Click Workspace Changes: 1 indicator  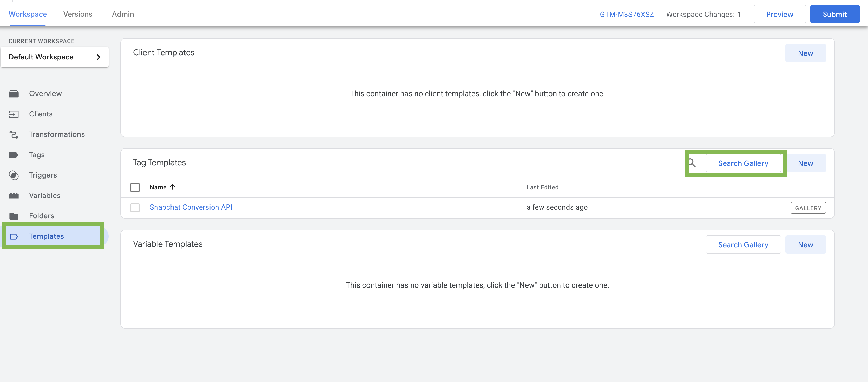(703, 15)
